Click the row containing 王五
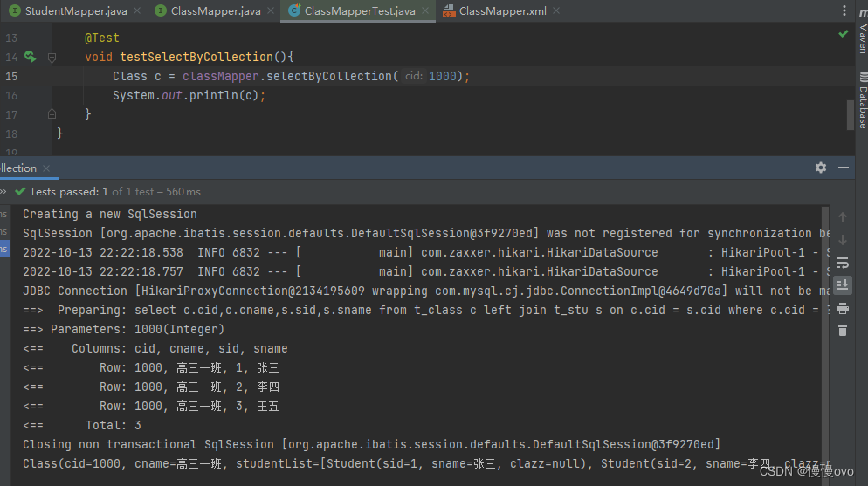 click(x=150, y=407)
